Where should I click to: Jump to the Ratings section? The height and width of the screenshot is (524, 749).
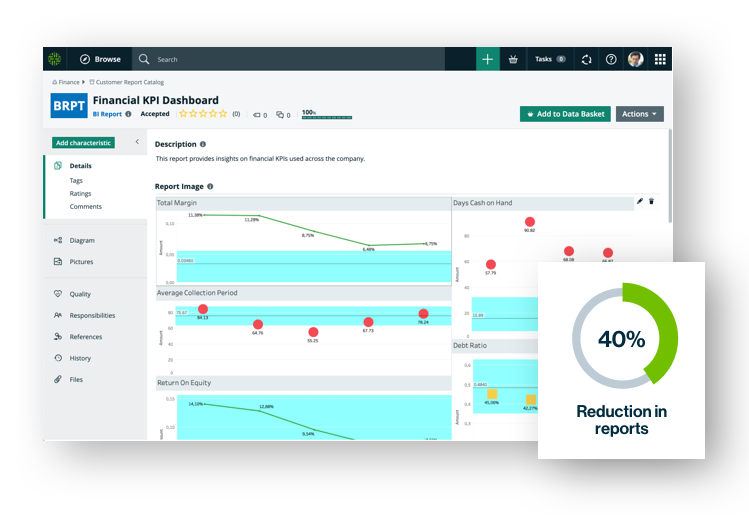tap(80, 193)
